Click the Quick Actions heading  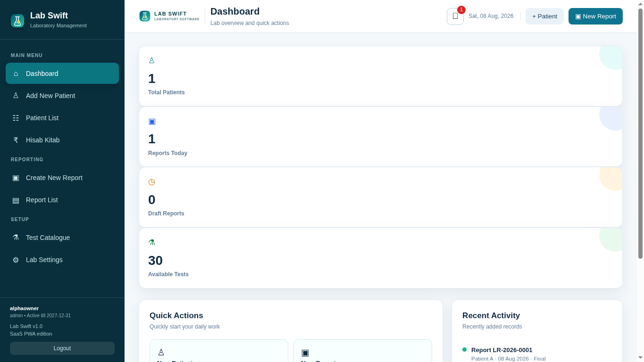[176, 316]
